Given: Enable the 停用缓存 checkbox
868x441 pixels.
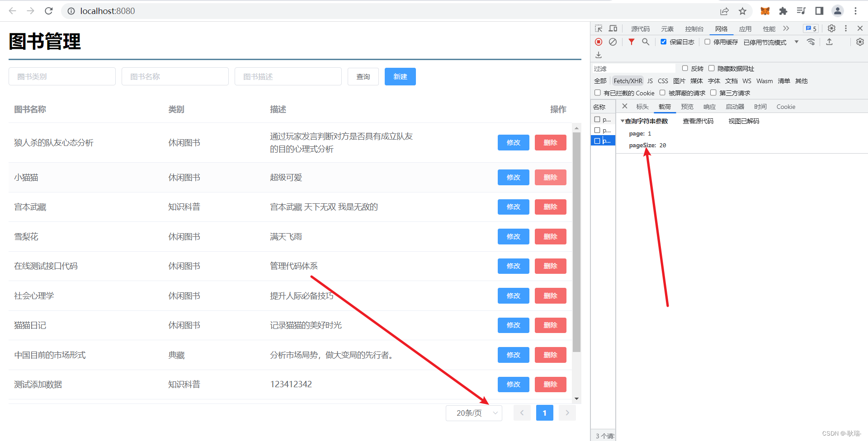Looking at the screenshot, I should tap(708, 42).
